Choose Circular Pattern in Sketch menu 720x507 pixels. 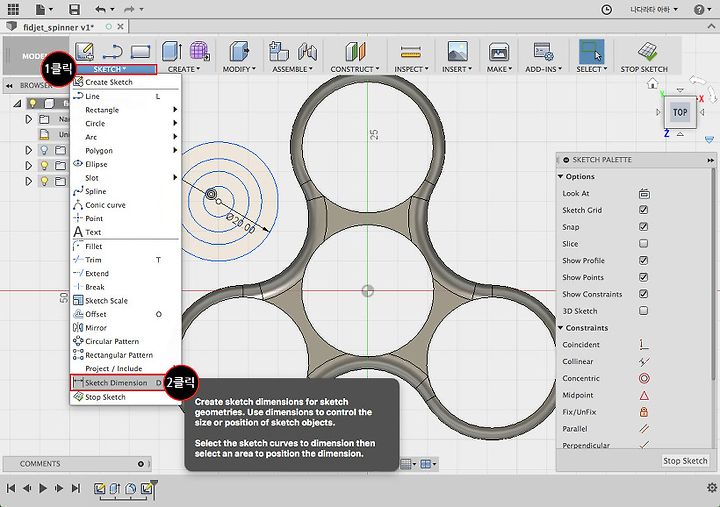pos(125,342)
